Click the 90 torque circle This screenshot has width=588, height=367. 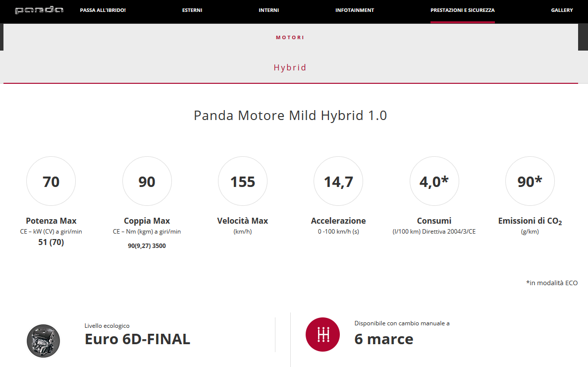[147, 181]
